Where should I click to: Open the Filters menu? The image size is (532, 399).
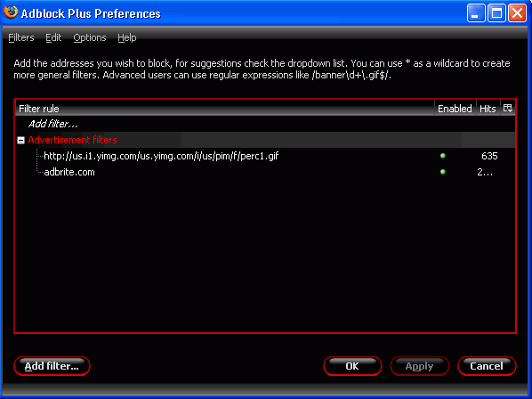coord(21,37)
